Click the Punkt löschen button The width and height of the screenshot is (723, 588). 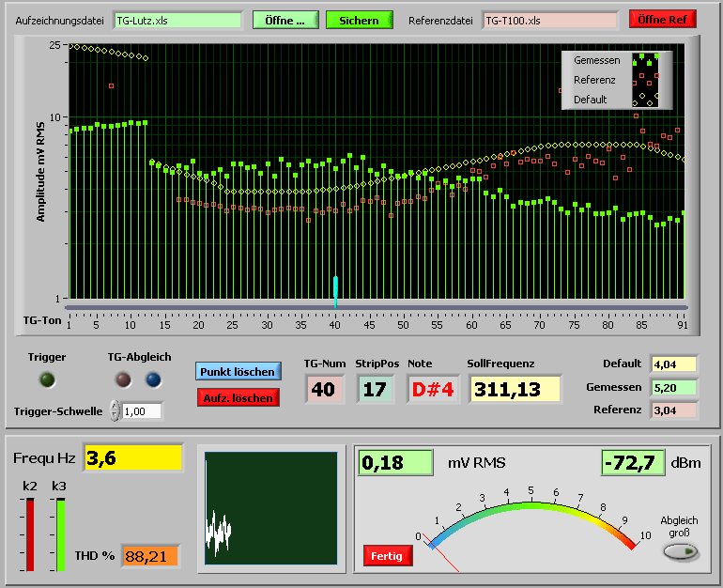[x=238, y=371]
